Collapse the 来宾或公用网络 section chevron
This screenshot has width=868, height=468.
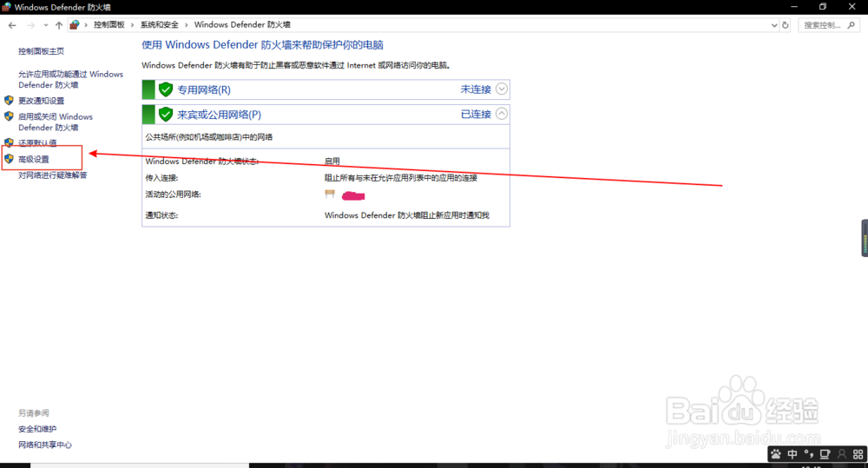[502, 114]
